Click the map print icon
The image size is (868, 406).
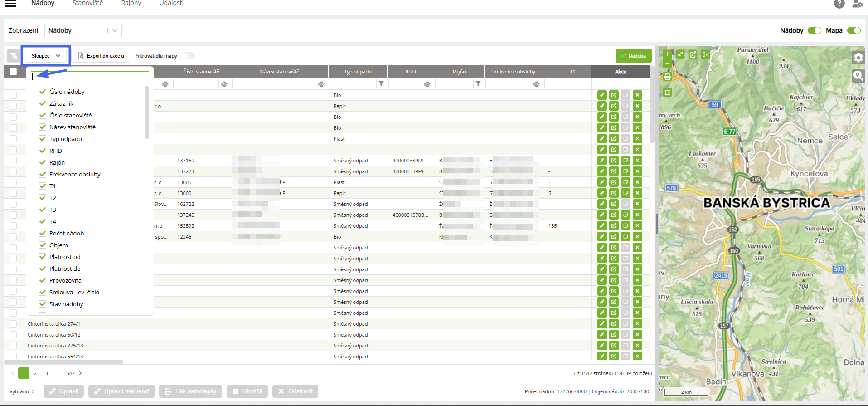667,77
